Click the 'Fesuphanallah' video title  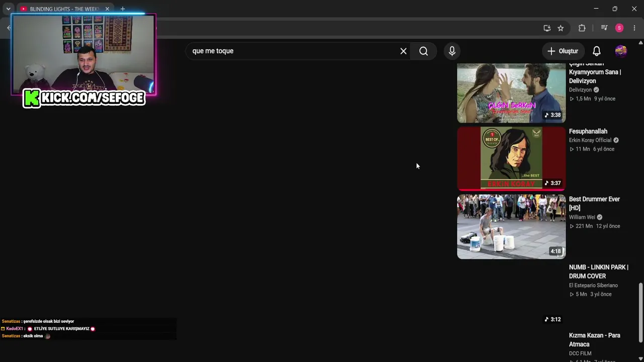(x=588, y=131)
